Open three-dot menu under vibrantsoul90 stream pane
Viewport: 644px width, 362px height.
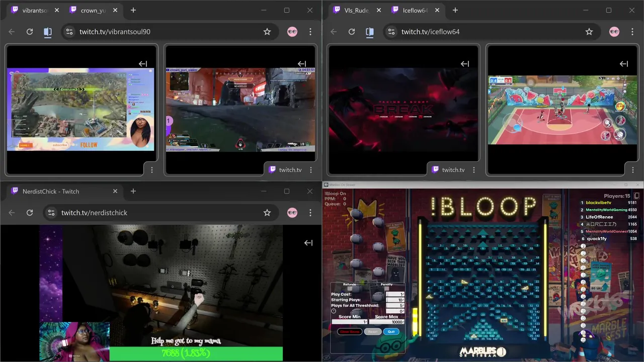[152, 170]
